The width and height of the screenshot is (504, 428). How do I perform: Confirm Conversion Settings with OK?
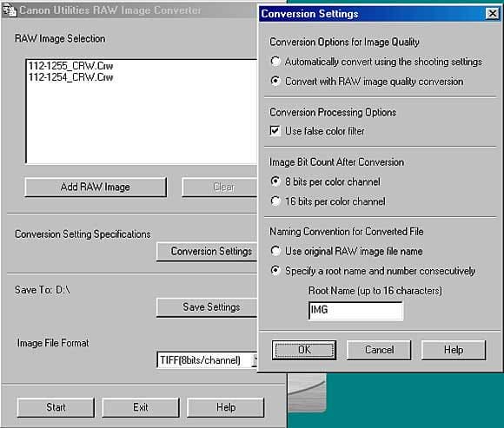point(304,350)
